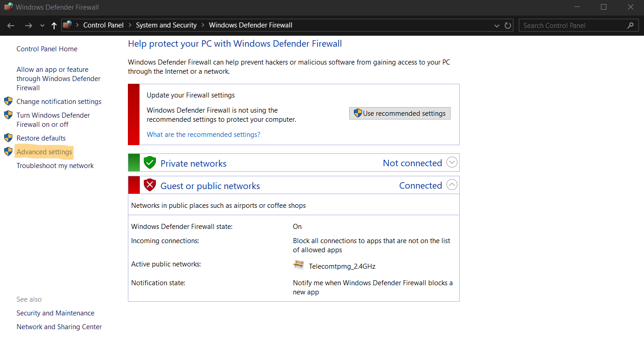This screenshot has height=342, width=644.
Task: Click the Private networks heading
Action: [193, 163]
